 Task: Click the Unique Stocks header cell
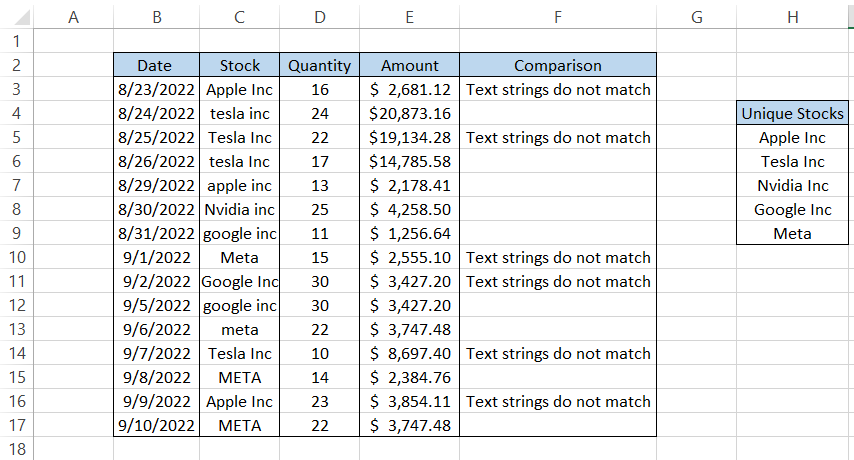[792, 114]
